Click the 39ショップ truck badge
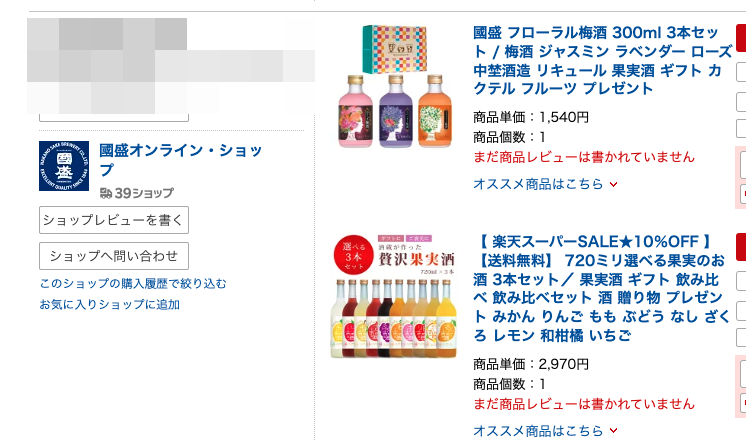 click(x=136, y=193)
